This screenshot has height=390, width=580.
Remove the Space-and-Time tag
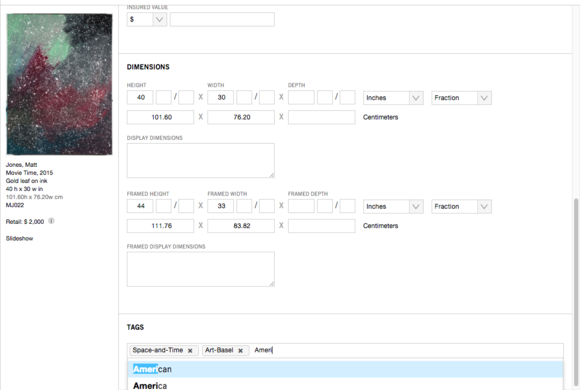pyautogui.click(x=190, y=351)
